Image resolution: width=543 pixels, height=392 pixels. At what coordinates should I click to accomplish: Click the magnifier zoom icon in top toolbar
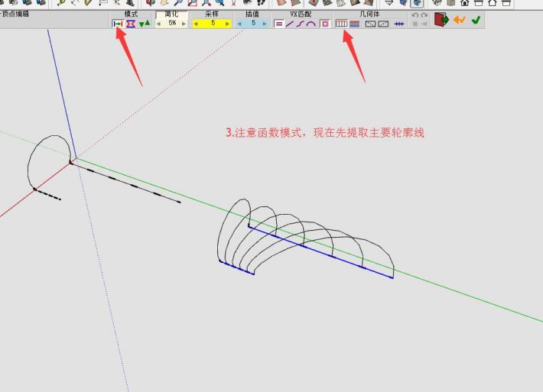tap(178, 3)
